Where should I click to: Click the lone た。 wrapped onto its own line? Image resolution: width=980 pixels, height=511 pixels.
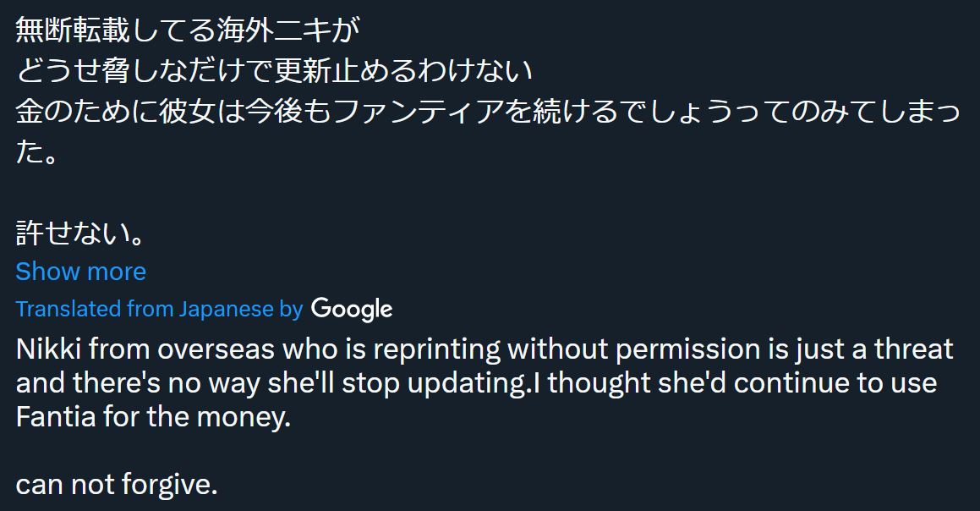(x=36, y=152)
